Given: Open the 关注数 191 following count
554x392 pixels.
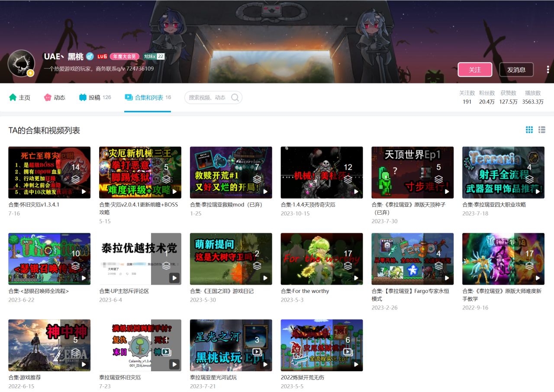Looking at the screenshot, I should click(x=467, y=97).
